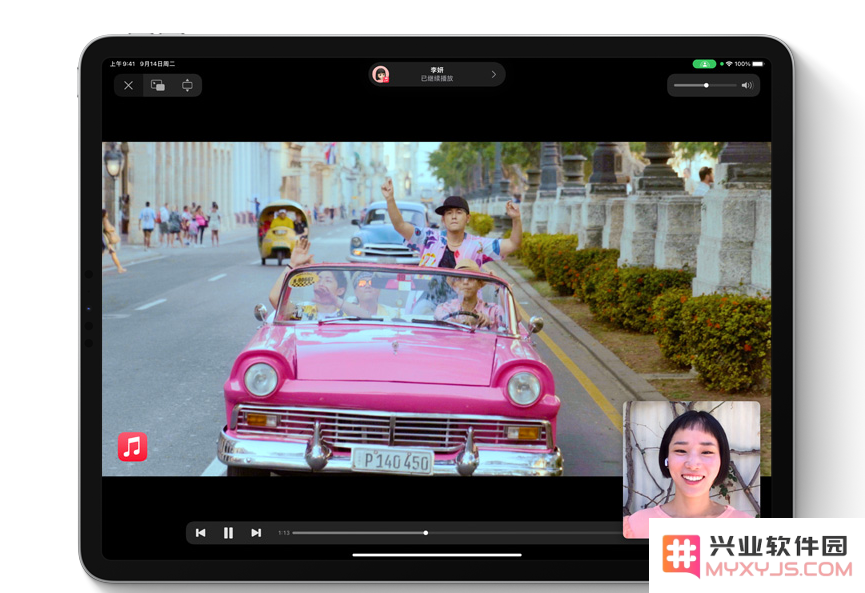Tap the AirPlay screen cast icon
The width and height of the screenshot is (865, 593).
[188, 86]
